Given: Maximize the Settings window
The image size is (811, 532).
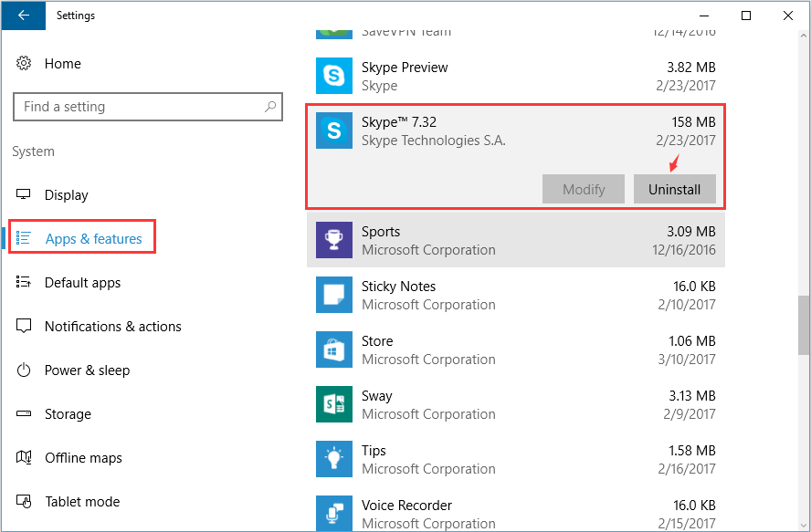Looking at the screenshot, I should [x=746, y=16].
